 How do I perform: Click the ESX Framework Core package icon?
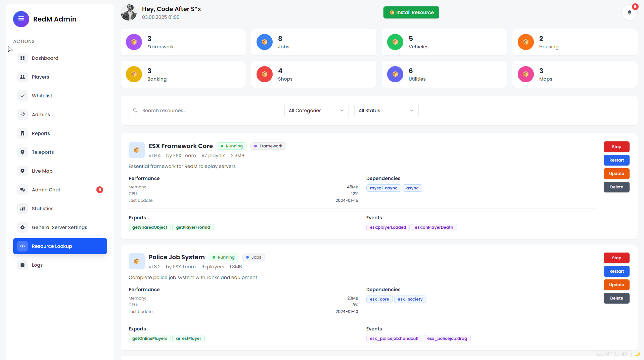(137, 150)
